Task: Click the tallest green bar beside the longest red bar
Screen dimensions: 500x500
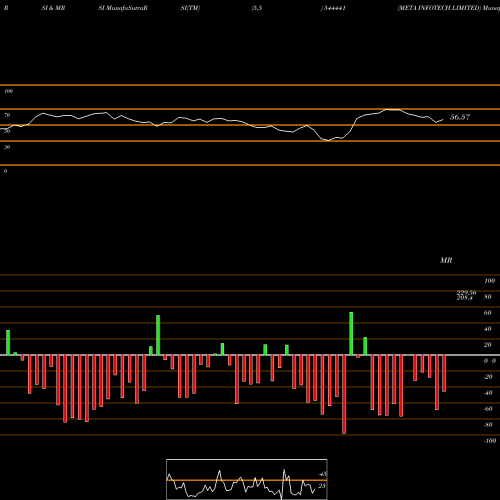Action: [351, 334]
